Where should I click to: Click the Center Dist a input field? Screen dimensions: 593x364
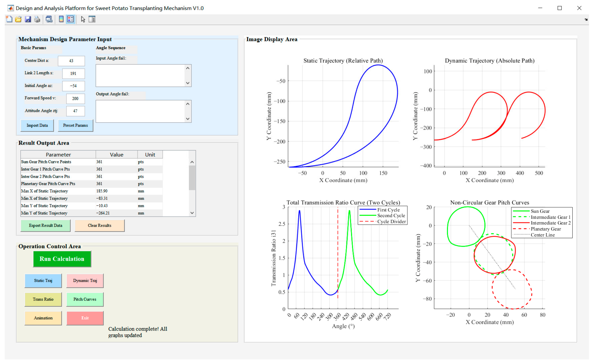71,61
